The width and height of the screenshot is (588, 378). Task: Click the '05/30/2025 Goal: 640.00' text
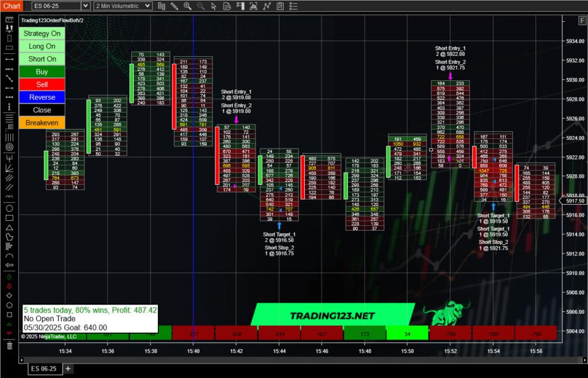65,328
